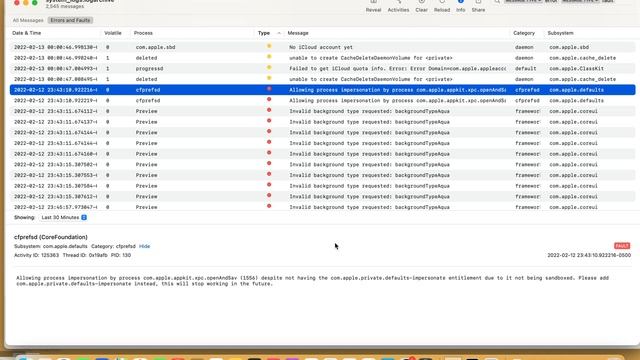Sort by the Date & Time column
Image resolution: width=640 pixels, height=360 pixels.
(x=27, y=33)
